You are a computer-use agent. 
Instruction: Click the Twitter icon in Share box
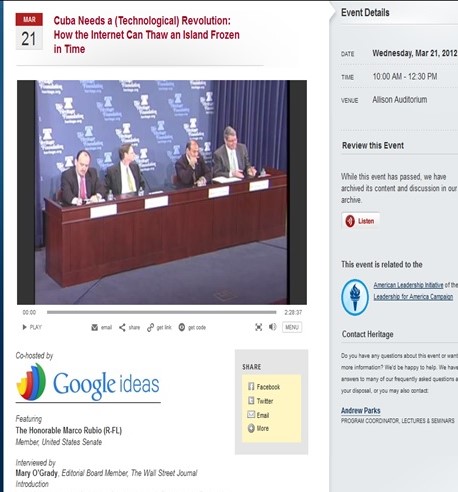[x=251, y=400]
